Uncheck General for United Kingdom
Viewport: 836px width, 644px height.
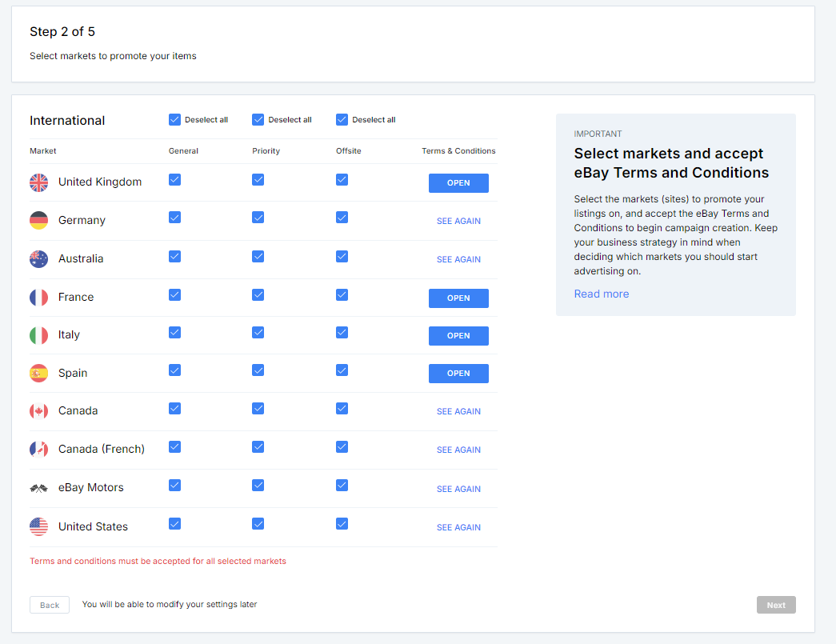(174, 180)
